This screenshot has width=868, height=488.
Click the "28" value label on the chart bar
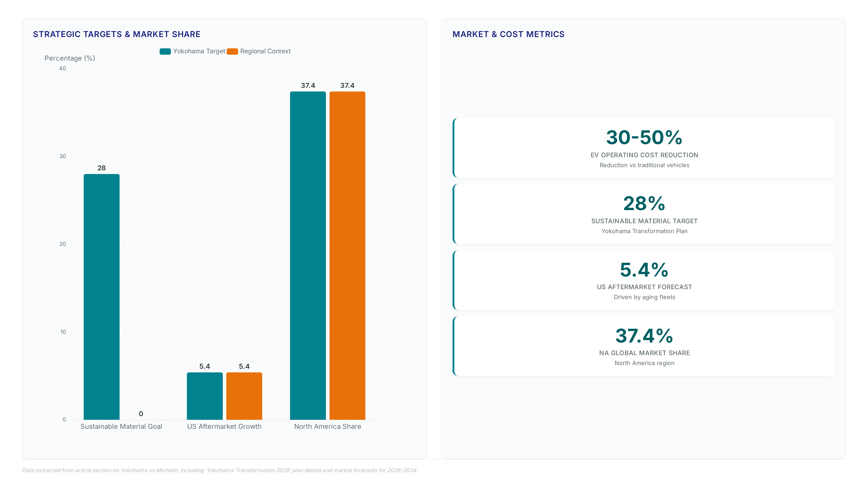(x=101, y=168)
